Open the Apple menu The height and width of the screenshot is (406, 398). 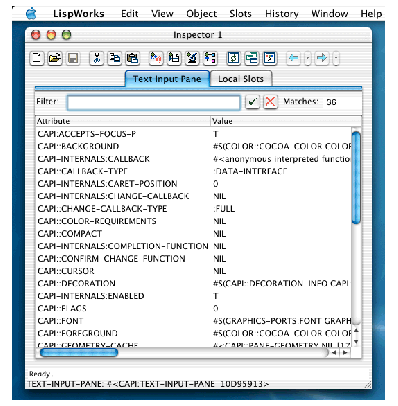tap(31, 14)
